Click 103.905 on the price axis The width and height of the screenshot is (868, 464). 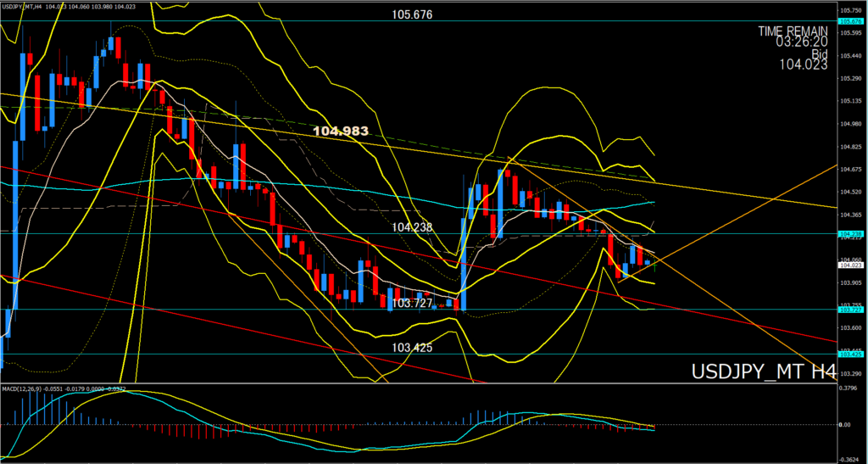tap(850, 283)
